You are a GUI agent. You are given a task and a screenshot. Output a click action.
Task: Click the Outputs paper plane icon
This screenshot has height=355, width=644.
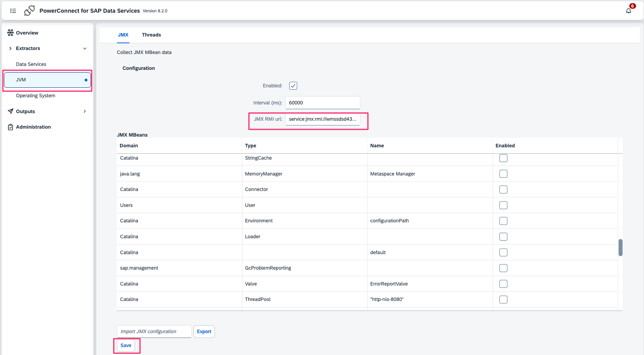10,111
